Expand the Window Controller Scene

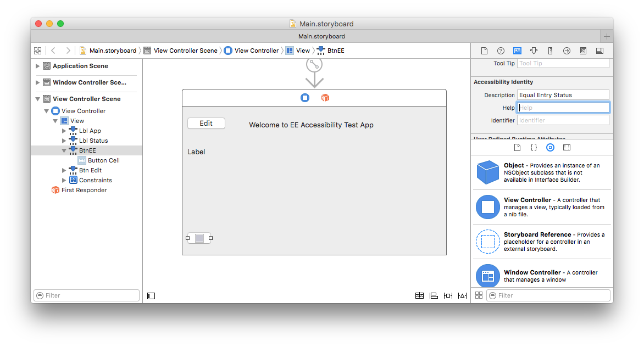click(x=38, y=82)
